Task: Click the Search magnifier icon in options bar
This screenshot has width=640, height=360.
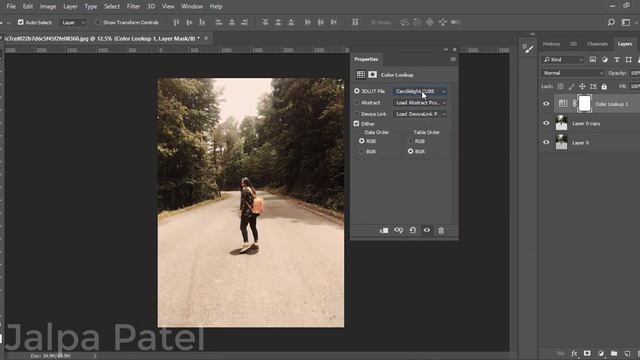Action: 611,22
